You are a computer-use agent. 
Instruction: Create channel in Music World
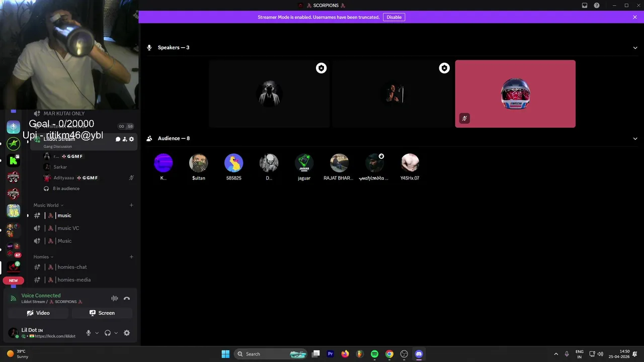131,205
